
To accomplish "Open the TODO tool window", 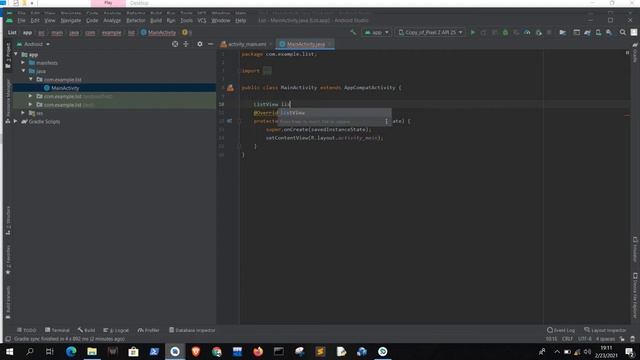I will [x=27, y=330].
